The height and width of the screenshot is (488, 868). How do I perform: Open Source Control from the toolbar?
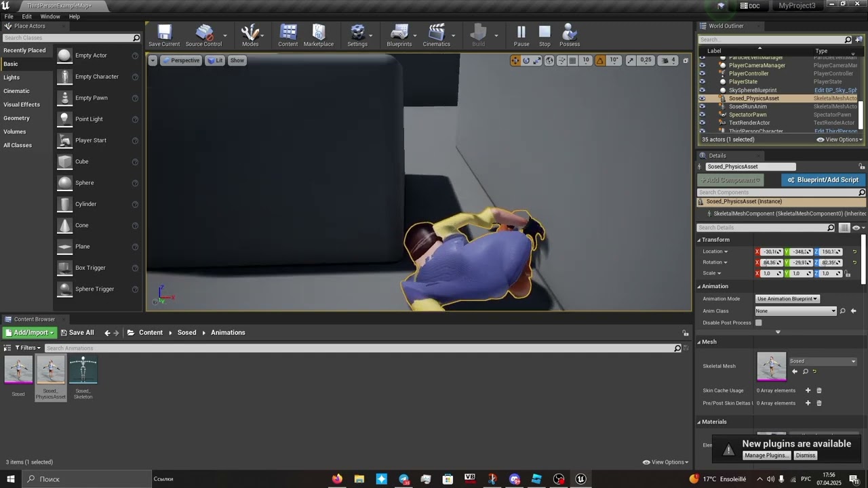pyautogui.click(x=203, y=35)
